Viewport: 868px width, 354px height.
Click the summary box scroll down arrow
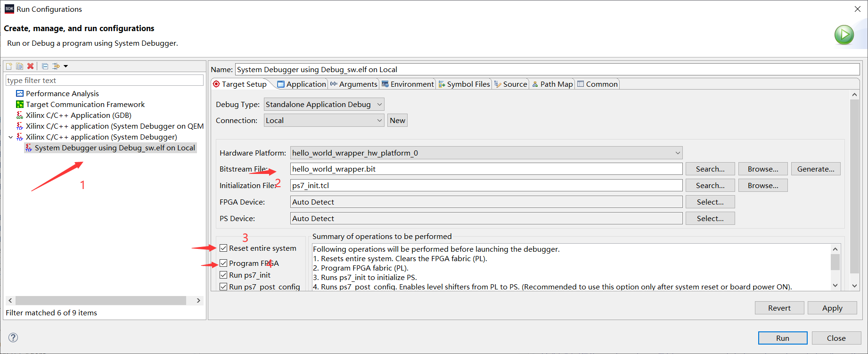point(835,285)
